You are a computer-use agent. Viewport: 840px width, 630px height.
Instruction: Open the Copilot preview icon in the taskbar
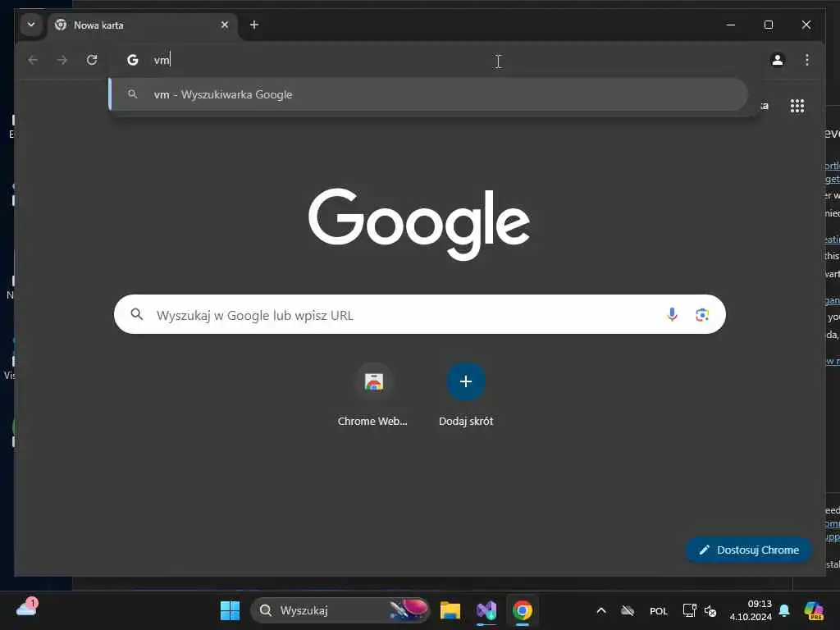click(x=814, y=610)
